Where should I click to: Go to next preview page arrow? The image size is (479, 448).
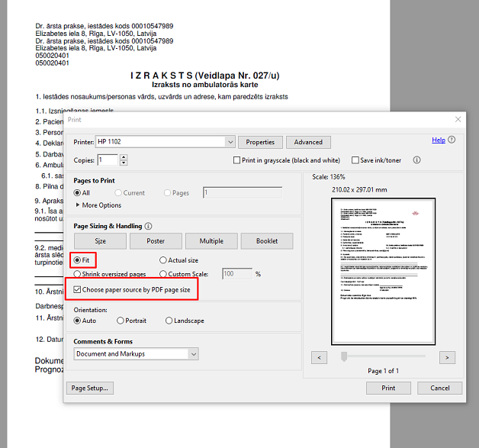(448, 357)
